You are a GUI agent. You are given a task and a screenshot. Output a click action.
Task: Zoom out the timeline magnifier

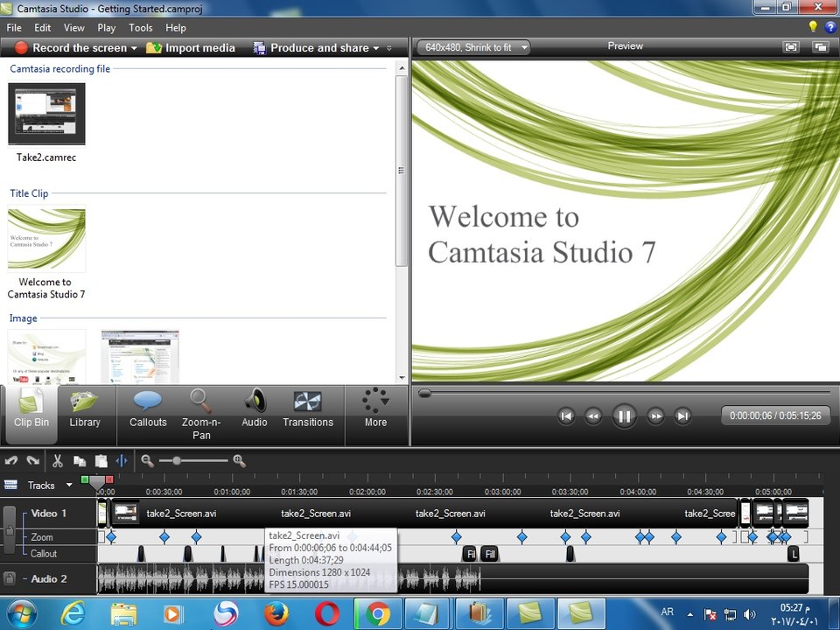coord(147,461)
